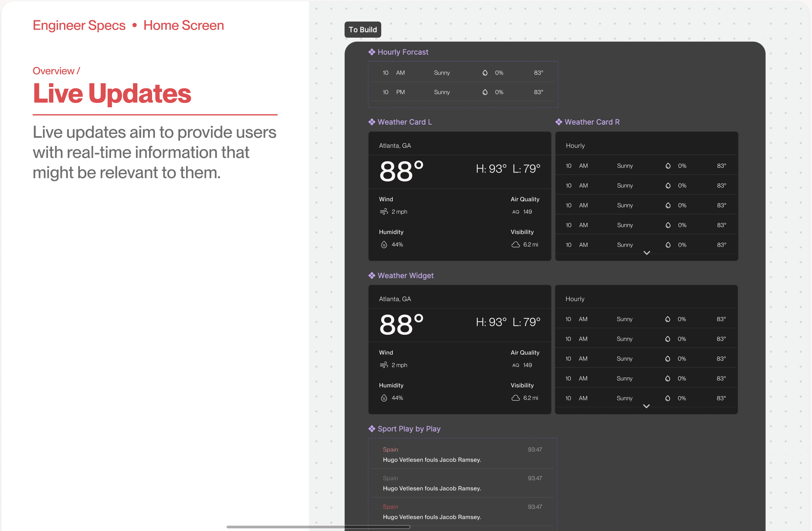Click component icon beside Sport Play by Play
The image size is (812, 531).
(x=372, y=428)
